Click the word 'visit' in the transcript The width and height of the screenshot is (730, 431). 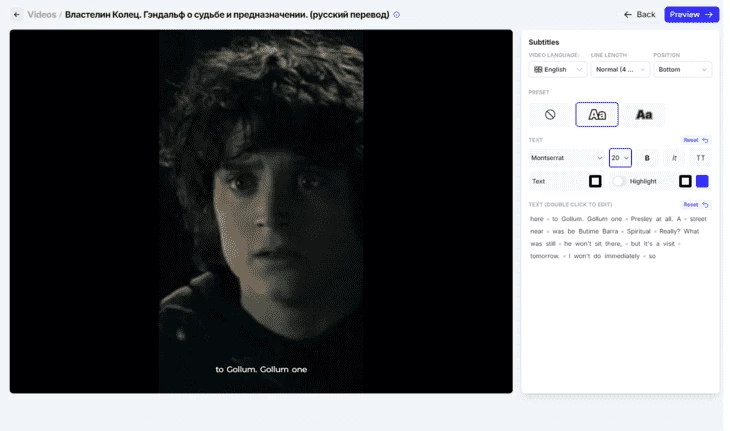point(669,244)
